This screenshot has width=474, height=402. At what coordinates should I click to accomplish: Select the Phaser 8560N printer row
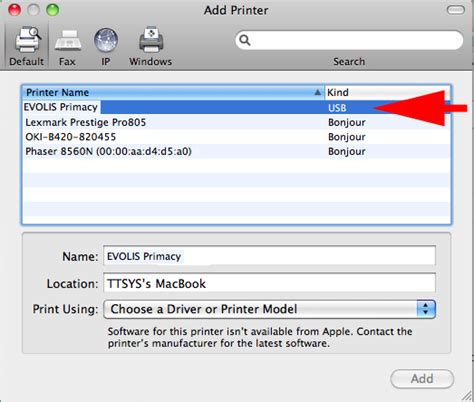pos(236,151)
